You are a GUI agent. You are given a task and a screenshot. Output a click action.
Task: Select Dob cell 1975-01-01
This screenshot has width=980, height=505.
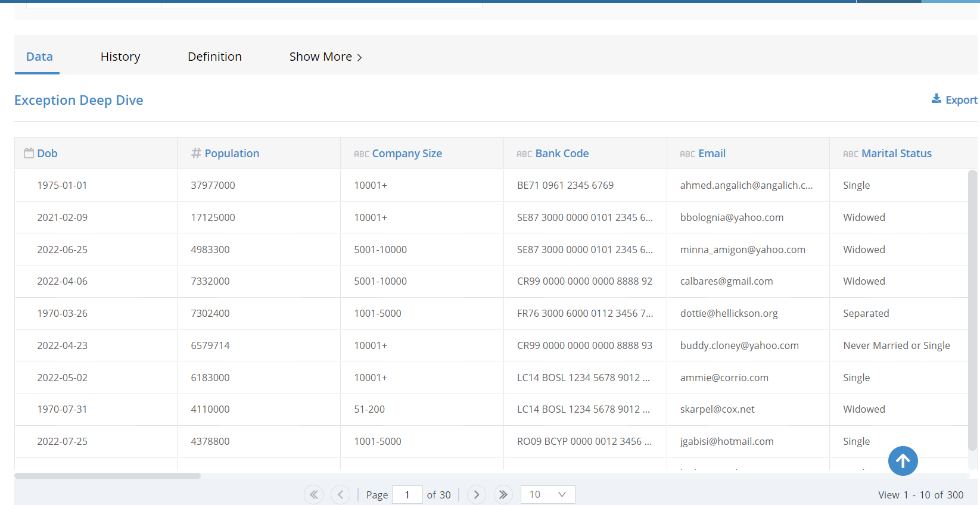(62, 185)
